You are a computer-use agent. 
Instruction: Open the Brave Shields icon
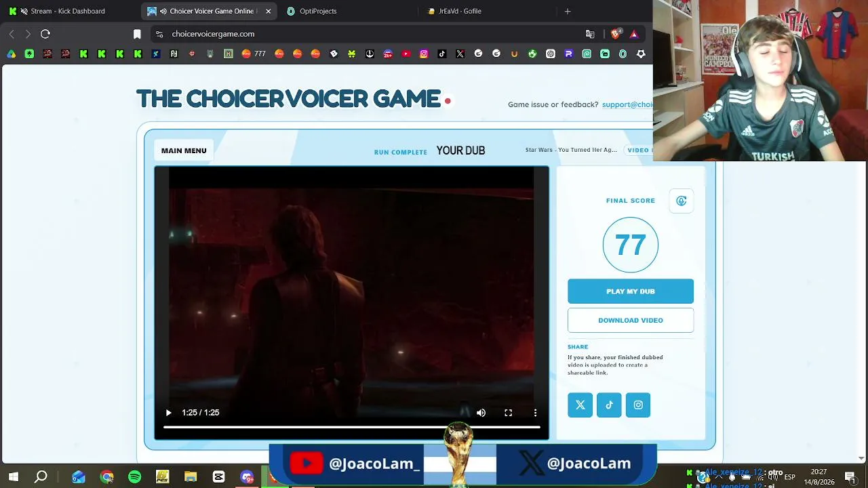pyautogui.click(x=616, y=34)
